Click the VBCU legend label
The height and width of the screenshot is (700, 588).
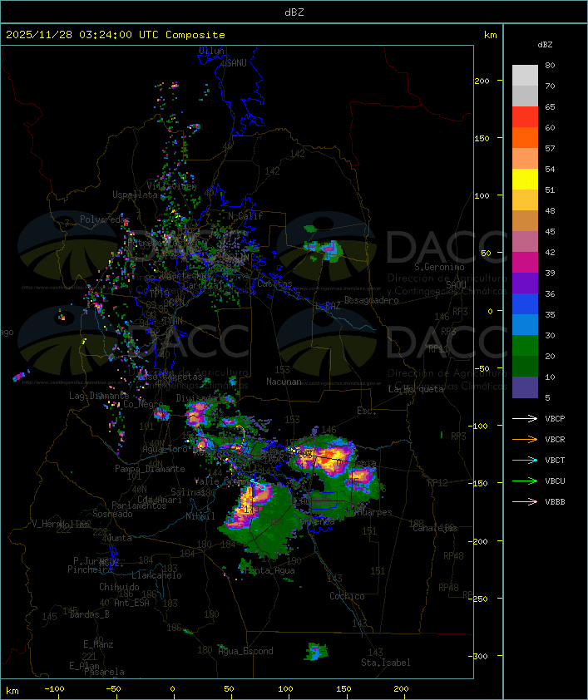[555, 481]
